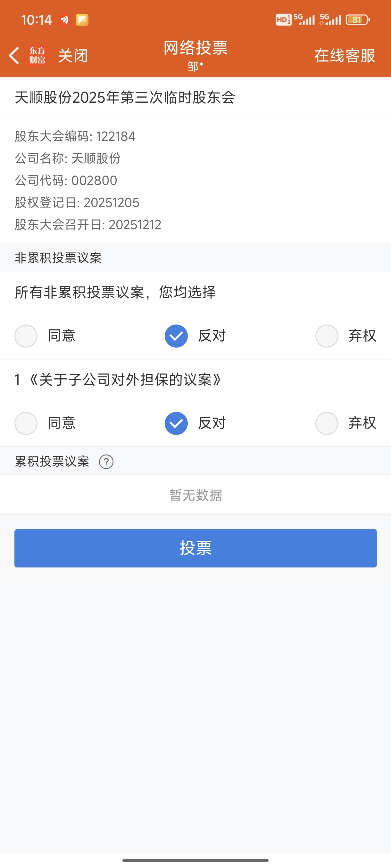The width and height of the screenshot is (391, 868).
Task: Open 在线客服 online support
Action: coord(345,56)
